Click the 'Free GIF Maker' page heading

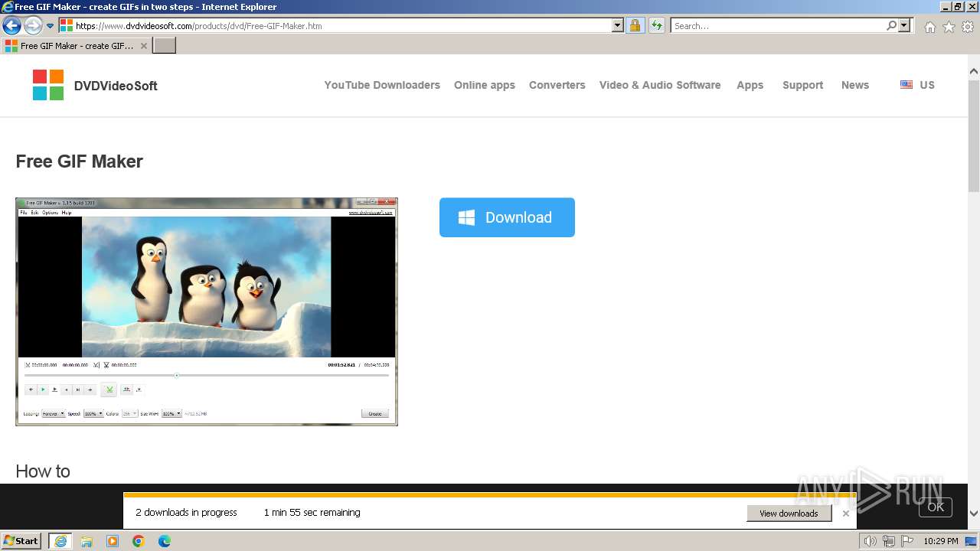pyautogui.click(x=80, y=161)
